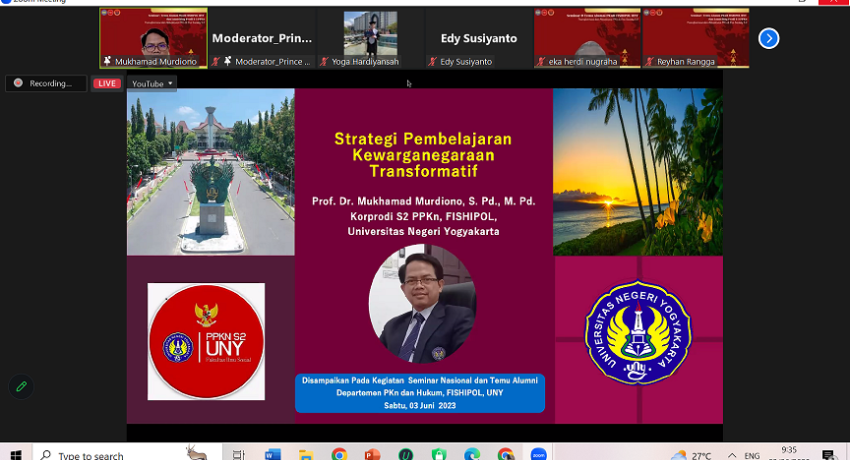The width and height of the screenshot is (850, 460).
Task: Click muted mic icon beside Reyhan Rangga
Action: click(649, 61)
